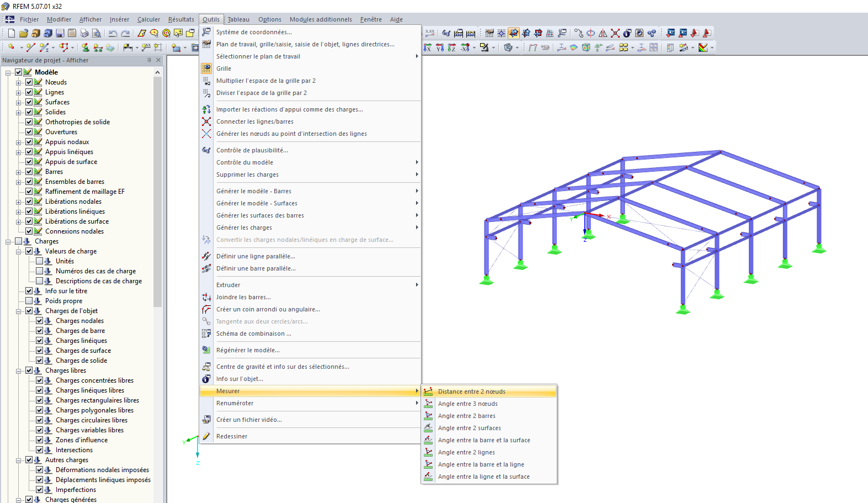Uncheck the Nœuds checkbox in navigator
The image size is (868, 503).
click(x=29, y=82)
